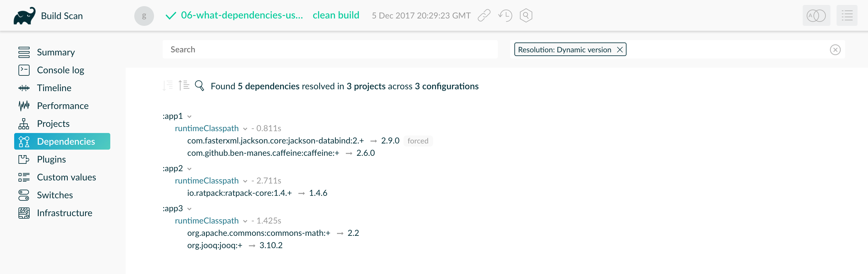Toggle the build comparison overlapping-circles icon
Viewport: 868px width, 274px height.
816,15
